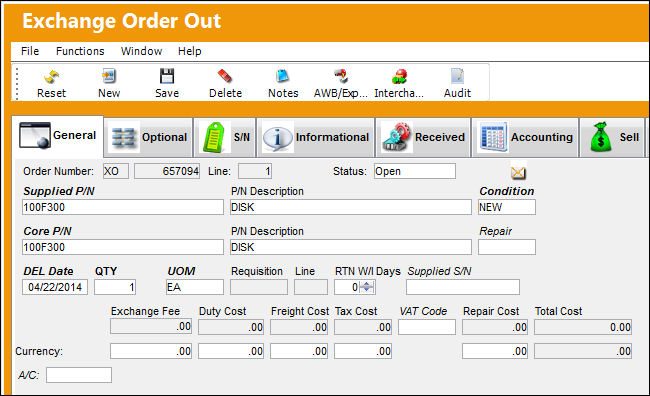
Task: Click the top Exchange Fee field
Action: (151, 327)
